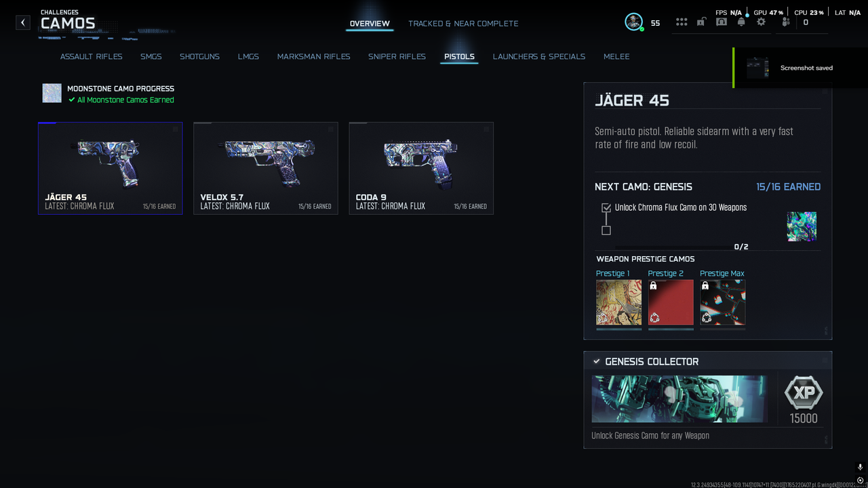Open the player profile avatar
Viewport: 868px width, 488px height.
[633, 22]
